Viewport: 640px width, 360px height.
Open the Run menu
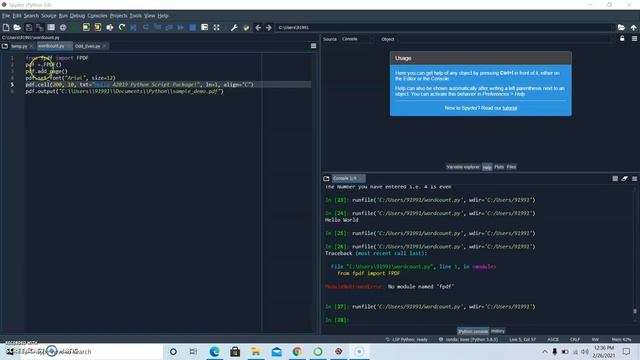click(63, 16)
